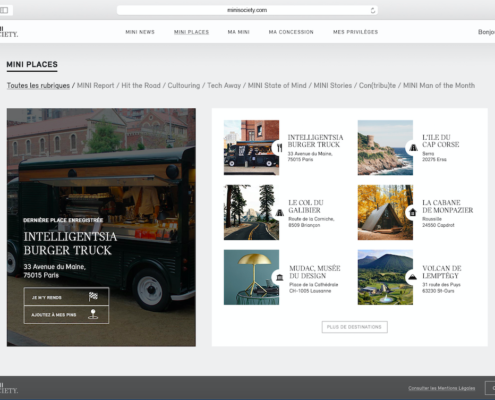Screen dimensions: 495x400
Task: Reload the page with the refresh icon
Action: [x=373, y=10]
